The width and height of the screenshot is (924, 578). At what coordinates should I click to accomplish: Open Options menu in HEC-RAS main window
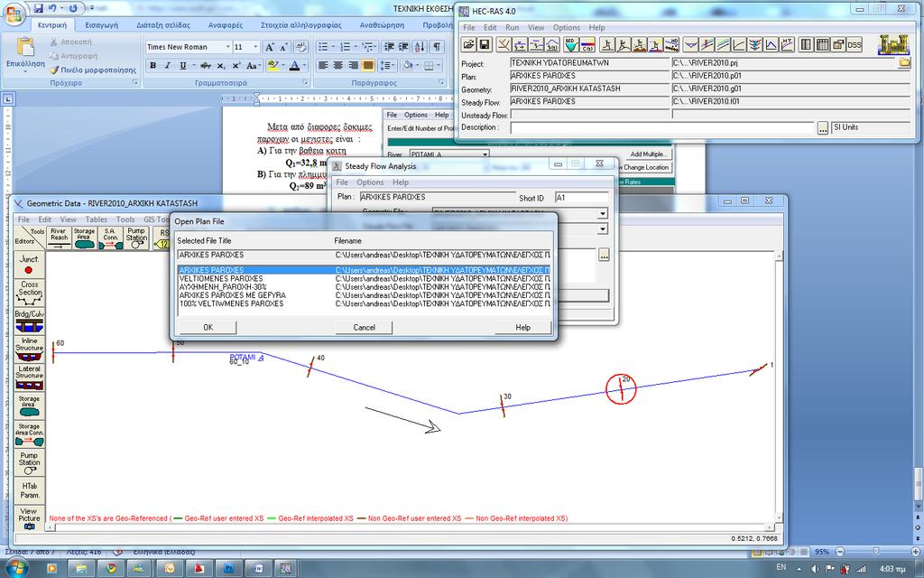tap(567, 27)
